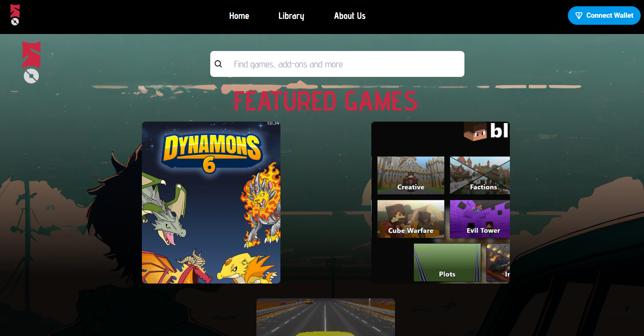Click the blocky character head icon

(475, 132)
